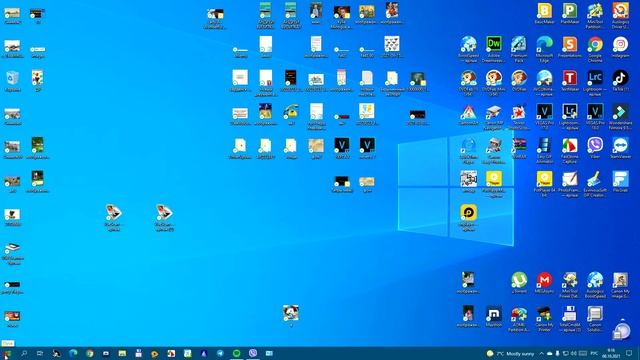Open the TotalCmd64 floppy-disk shortcut
Viewport: 640px width, 360px height.
(x=569, y=318)
